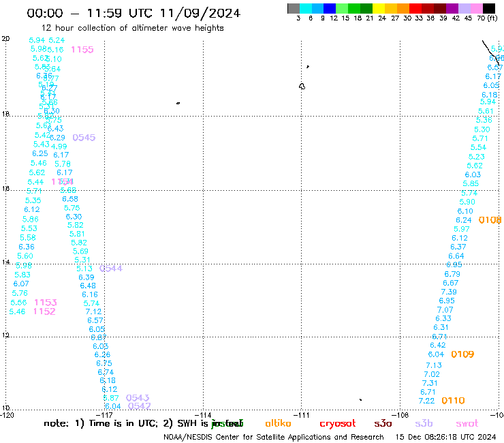
Task: Click the 7.22 wave height value
Action: [x=426, y=401]
